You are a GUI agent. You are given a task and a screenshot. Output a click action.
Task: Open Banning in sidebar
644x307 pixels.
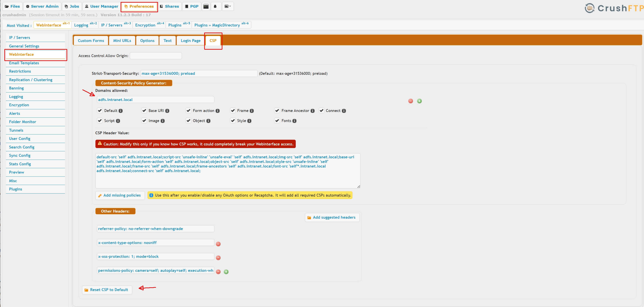point(35,88)
